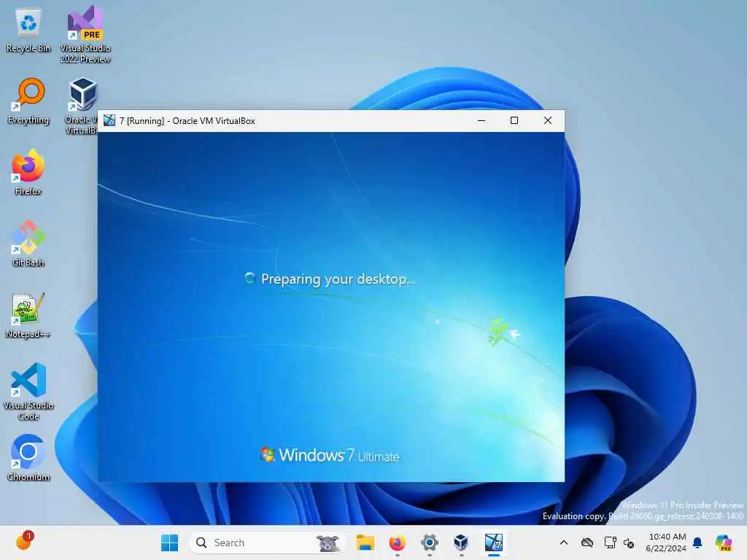The width and height of the screenshot is (747, 560).
Task: Click the VirtualBox VM window title icon
Action: tap(109, 120)
